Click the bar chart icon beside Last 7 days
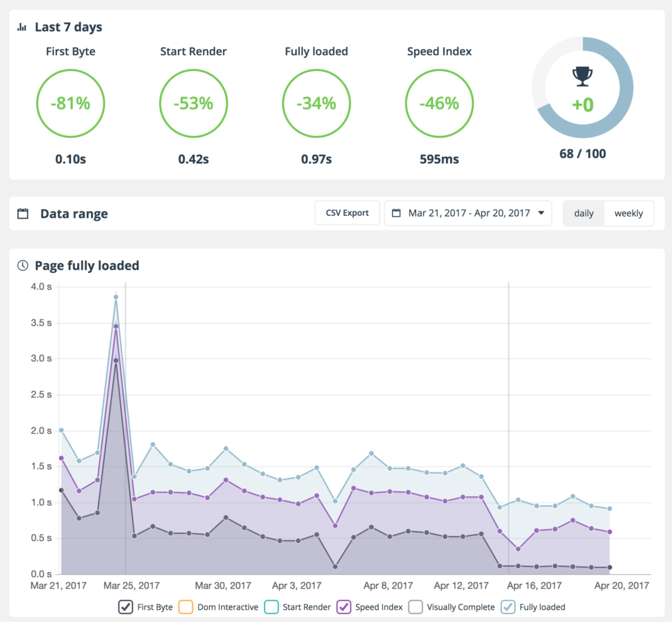Image resolution: width=672 pixels, height=622 pixels. [22, 28]
